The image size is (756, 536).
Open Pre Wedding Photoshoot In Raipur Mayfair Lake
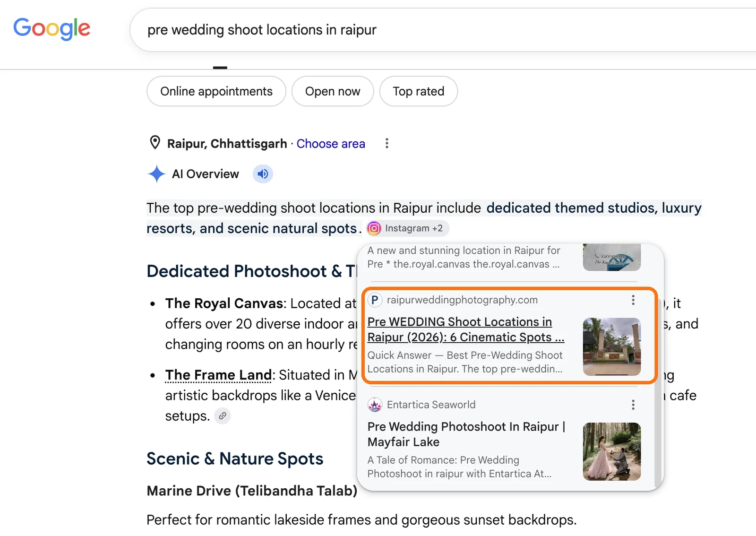coord(466,434)
